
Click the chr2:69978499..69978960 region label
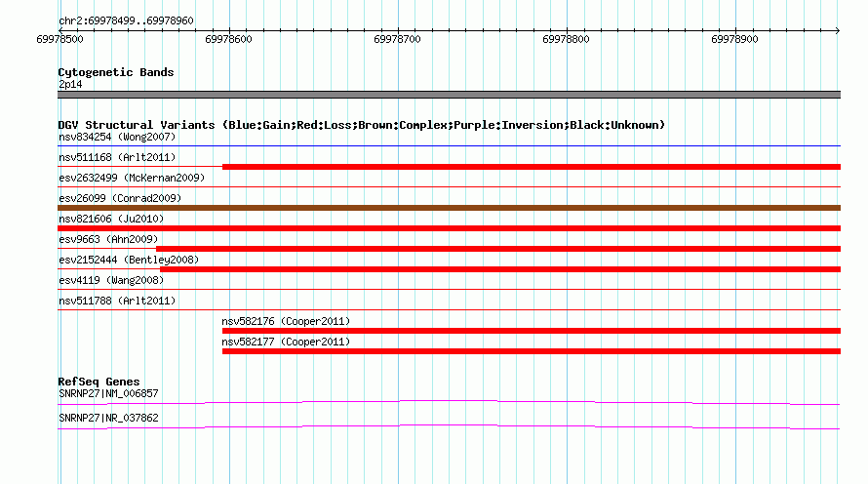pyautogui.click(x=126, y=21)
